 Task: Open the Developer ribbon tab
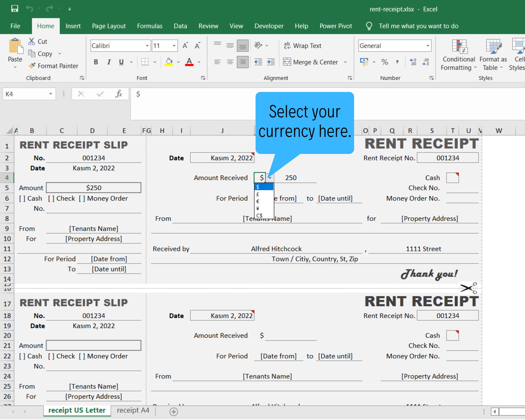269,26
